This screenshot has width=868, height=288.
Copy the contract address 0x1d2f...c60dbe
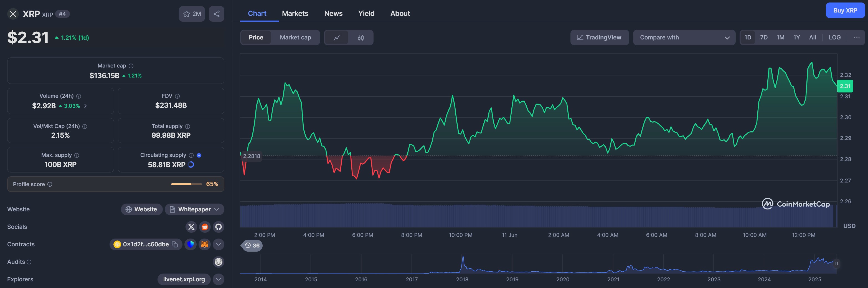[x=175, y=244]
